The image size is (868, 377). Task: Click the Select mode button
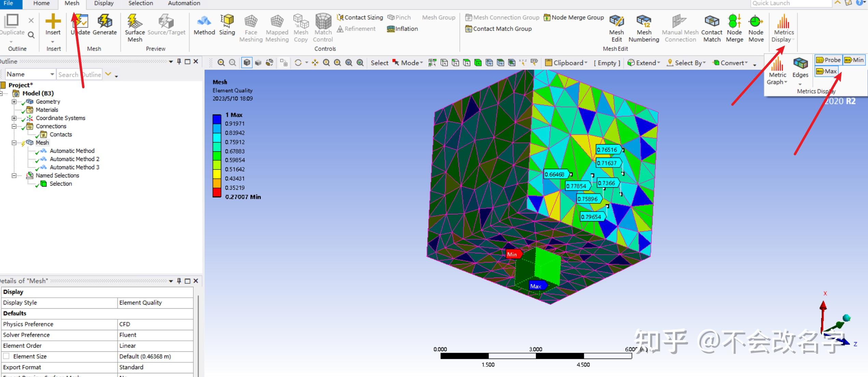tap(379, 63)
